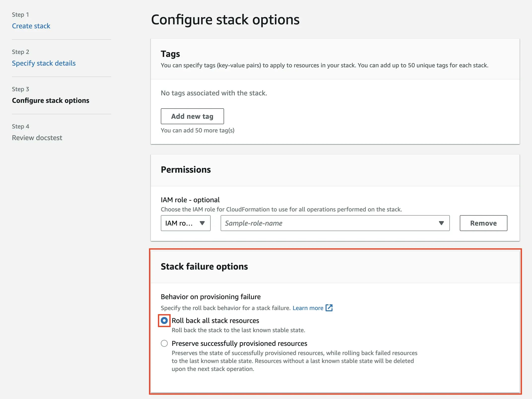Viewport: 532px width, 399px height.
Task: Navigate to Specify stack details step
Action: point(44,63)
